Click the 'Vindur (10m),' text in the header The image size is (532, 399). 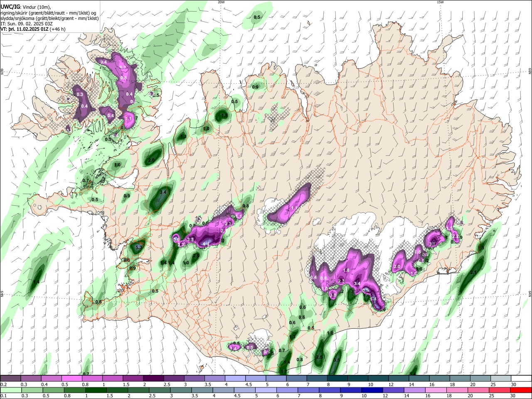pyautogui.click(x=37, y=7)
